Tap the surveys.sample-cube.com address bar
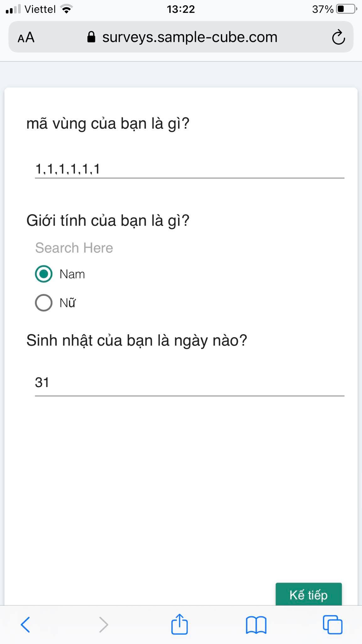This screenshot has width=362, height=644. coord(189,37)
